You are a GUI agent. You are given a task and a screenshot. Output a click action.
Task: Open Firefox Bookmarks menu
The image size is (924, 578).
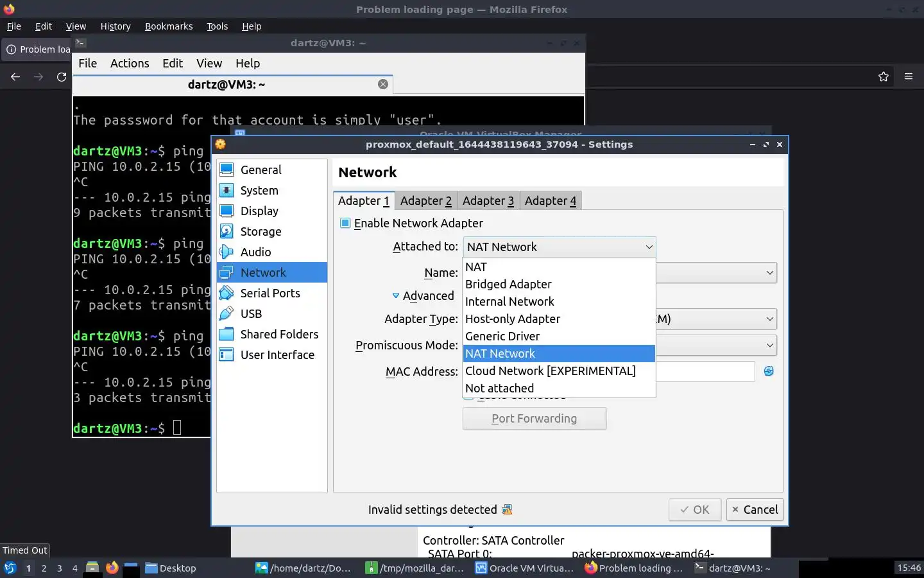click(x=169, y=26)
